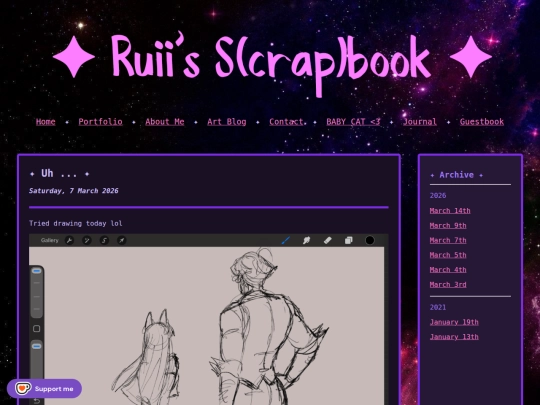This screenshot has width=540, height=405.
Task: Click the S-shaped Selection tool icon
Action: (x=104, y=240)
